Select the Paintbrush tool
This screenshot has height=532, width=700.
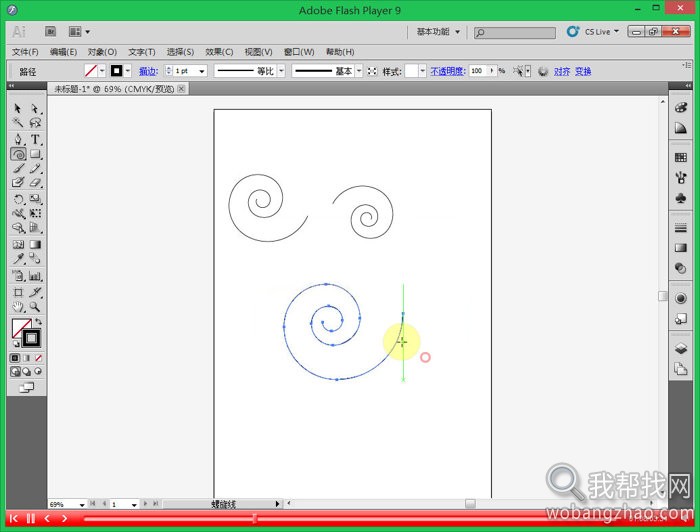18,168
